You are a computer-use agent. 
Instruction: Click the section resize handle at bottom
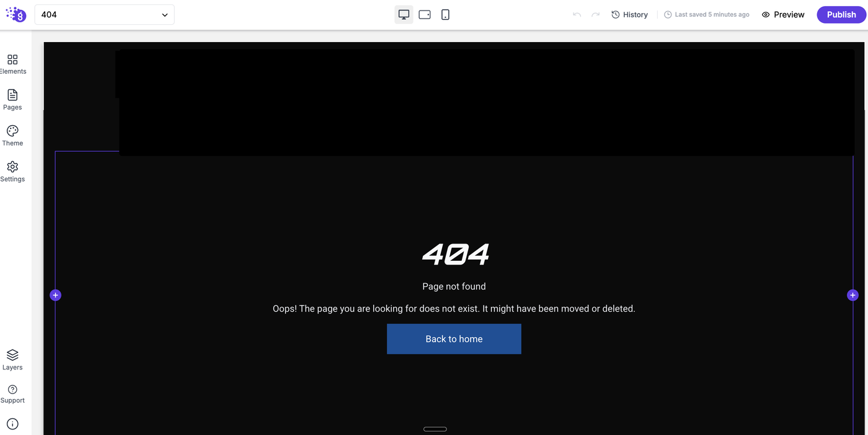[x=435, y=429]
